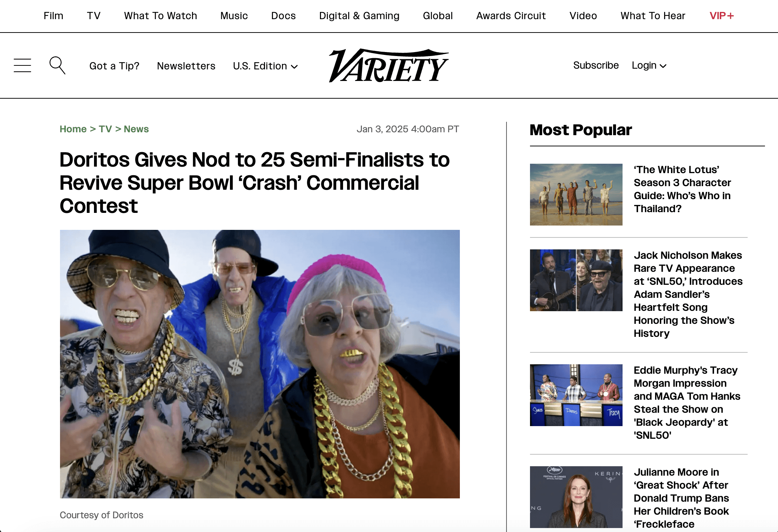Click the News breadcrumb link
This screenshot has height=532, width=778.
[136, 129]
